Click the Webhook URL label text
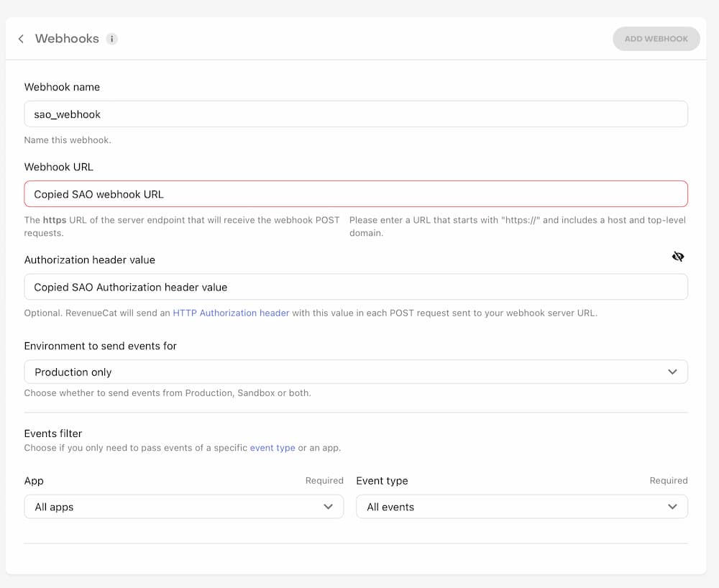 point(59,167)
